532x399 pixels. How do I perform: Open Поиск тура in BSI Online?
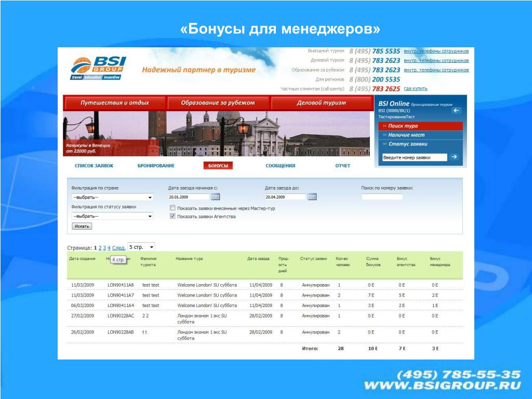coord(420,126)
